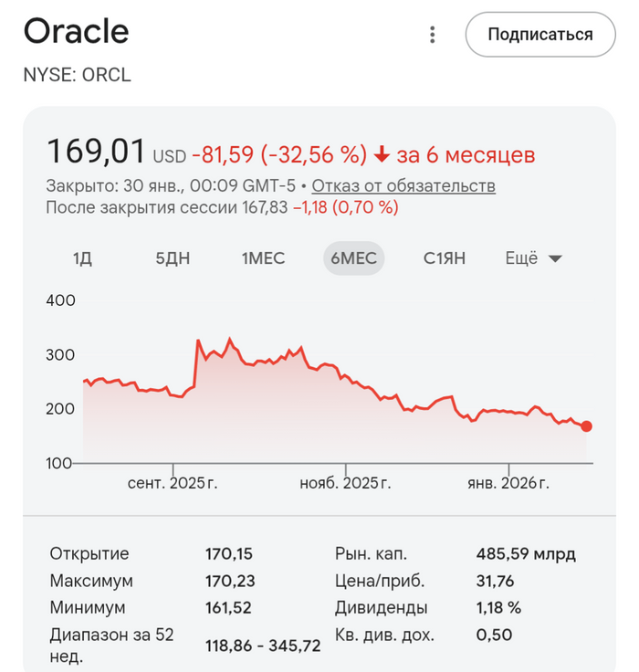The width and height of the screenshot is (639, 672).
Task: Select the 5ДН chart range
Action: click(x=173, y=258)
